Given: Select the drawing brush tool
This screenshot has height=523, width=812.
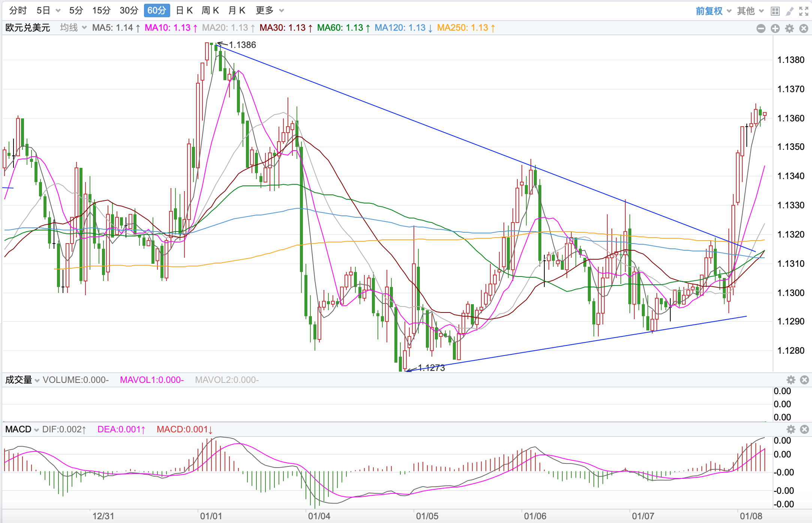Looking at the screenshot, I should click(x=790, y=11).
